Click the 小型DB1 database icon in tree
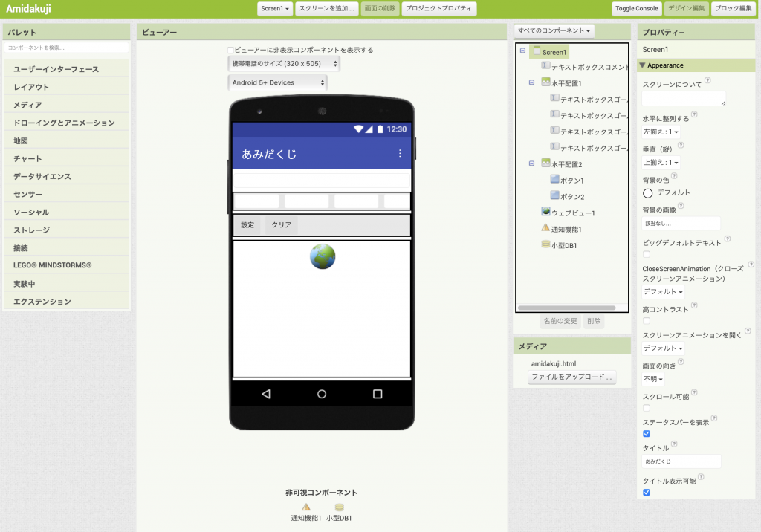Viewport: 761px width, 532px height. tap(545, 244)
